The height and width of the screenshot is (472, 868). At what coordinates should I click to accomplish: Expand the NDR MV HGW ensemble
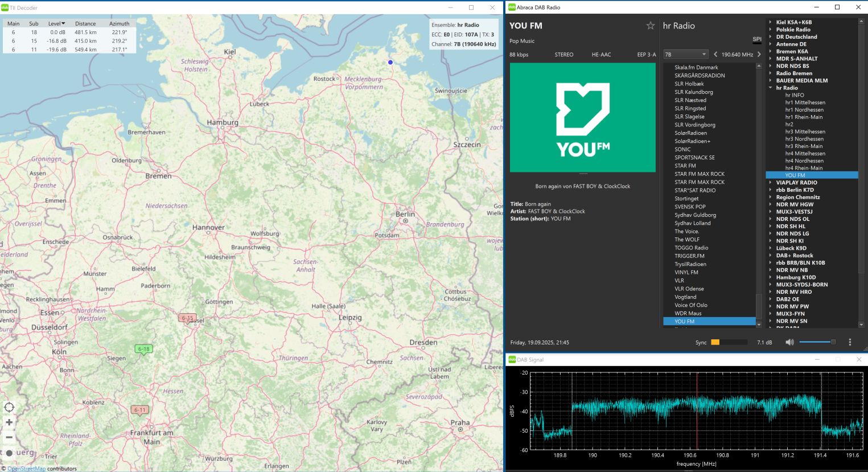click(771, 204)
